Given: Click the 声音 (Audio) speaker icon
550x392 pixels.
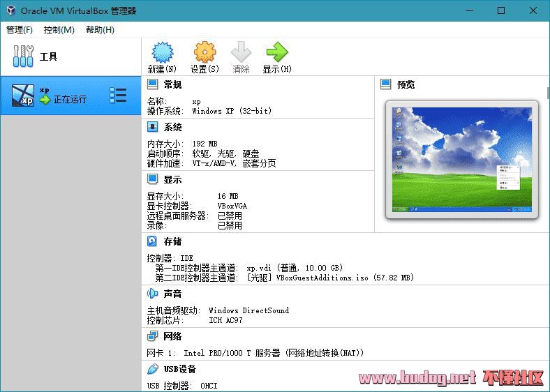Looking at the screenshot, I should (x=152, y=294).
